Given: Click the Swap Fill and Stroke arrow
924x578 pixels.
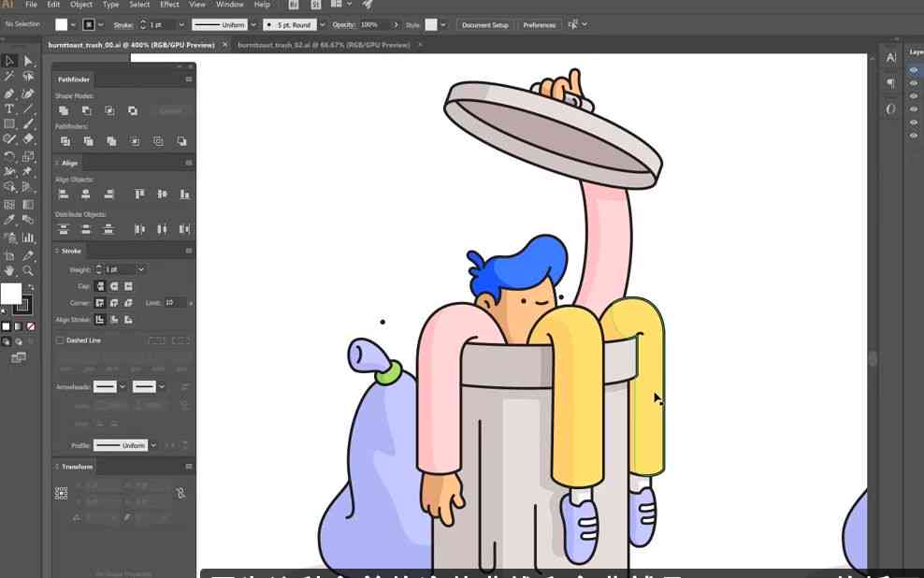Looking at the screenshot, I should click(x=31, y=287).
